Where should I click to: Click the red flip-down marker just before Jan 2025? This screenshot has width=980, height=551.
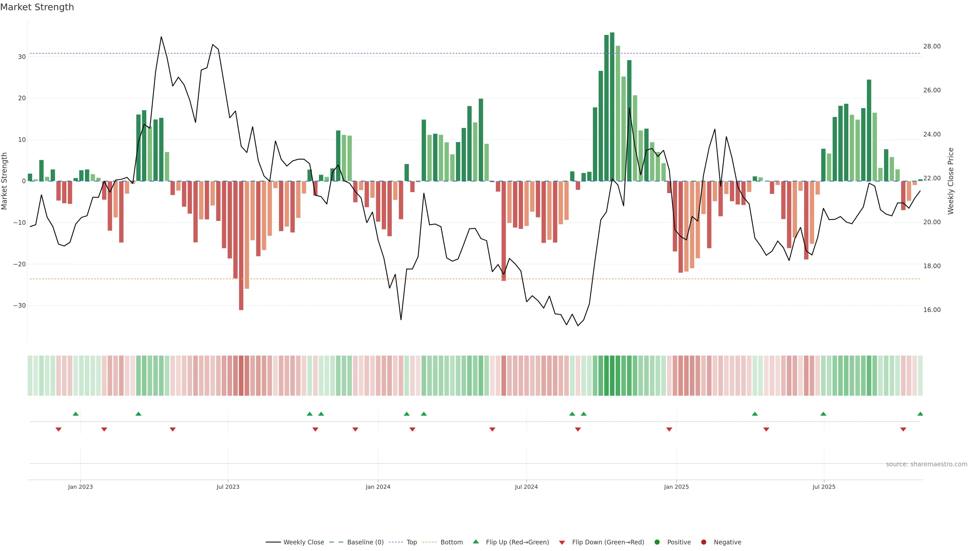pos(669,429)
